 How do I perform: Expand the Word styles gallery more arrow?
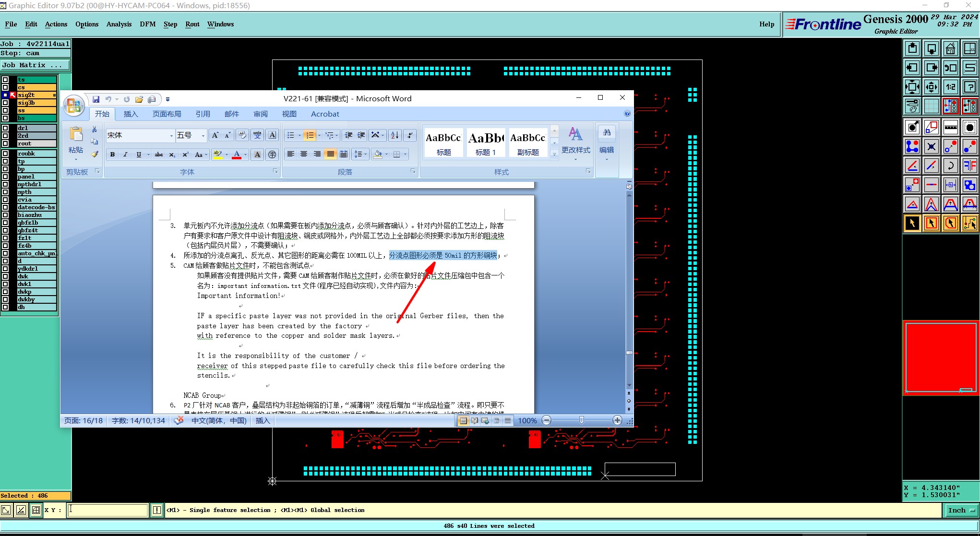[x=554, y=154]
